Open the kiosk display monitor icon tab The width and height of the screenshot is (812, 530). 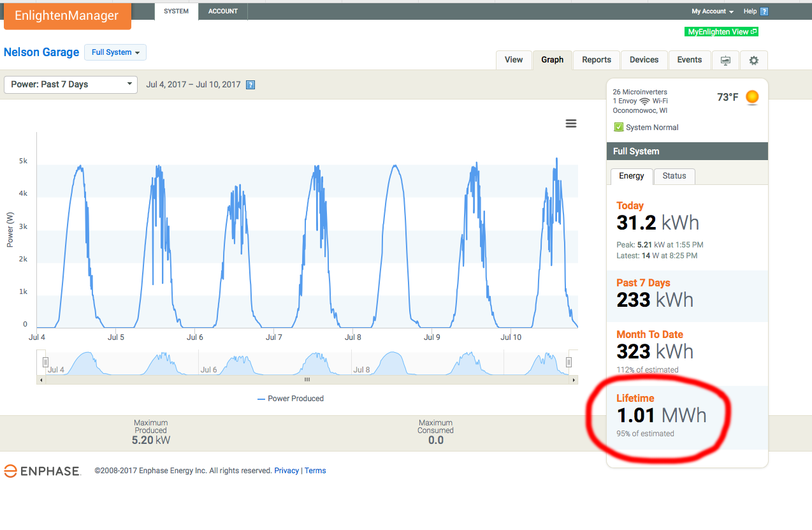(x=725, y=60)
